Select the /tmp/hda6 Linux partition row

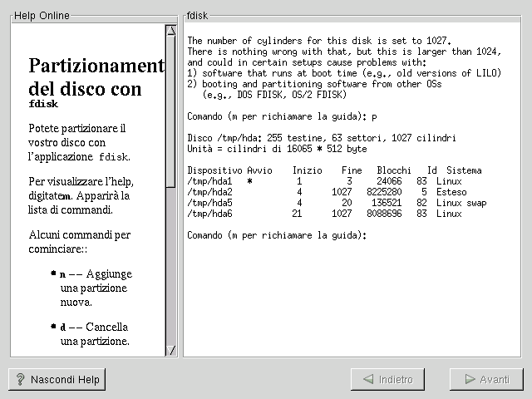(324, 214)
